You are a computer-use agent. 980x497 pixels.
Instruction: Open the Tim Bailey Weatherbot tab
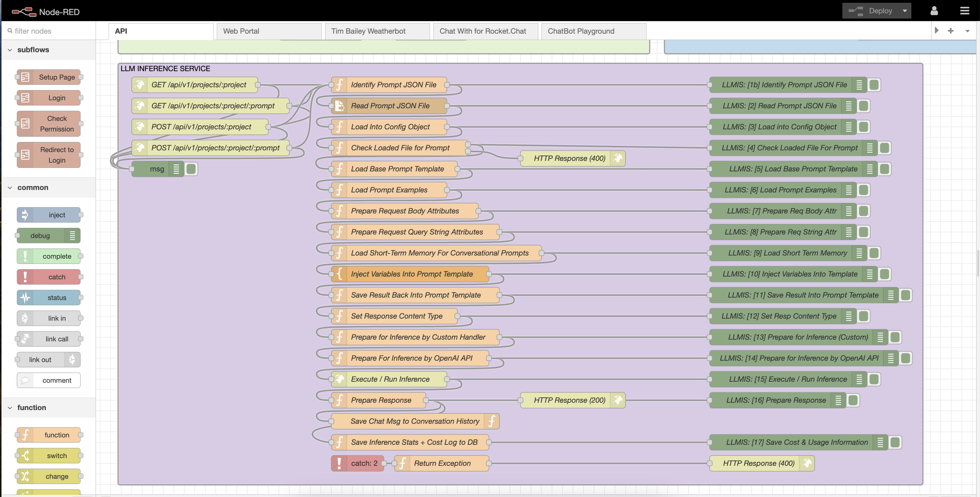pyautogui.click(x=377, y=31)
